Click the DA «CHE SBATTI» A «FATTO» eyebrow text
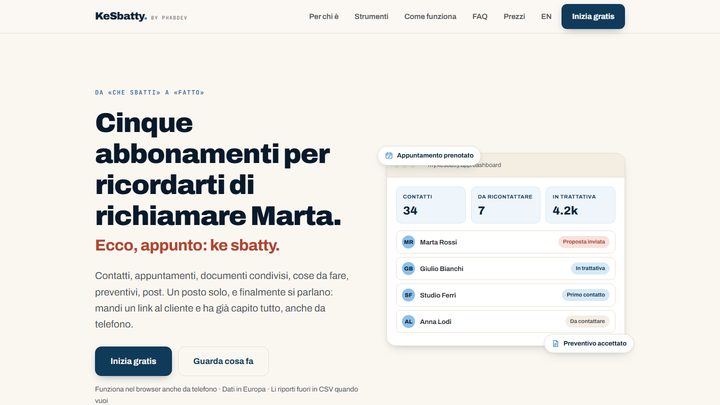Image resolution: width=720 pixels, height=405 pixels. point(150,92)
